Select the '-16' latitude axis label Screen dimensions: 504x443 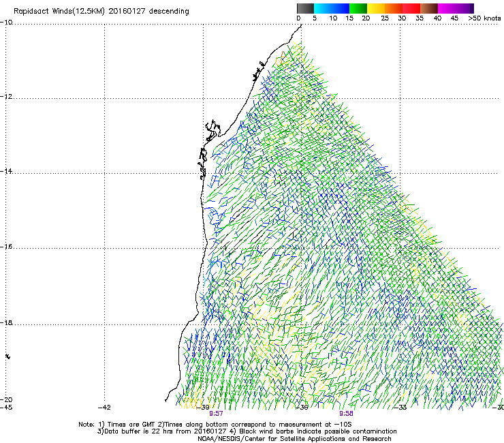6,247
